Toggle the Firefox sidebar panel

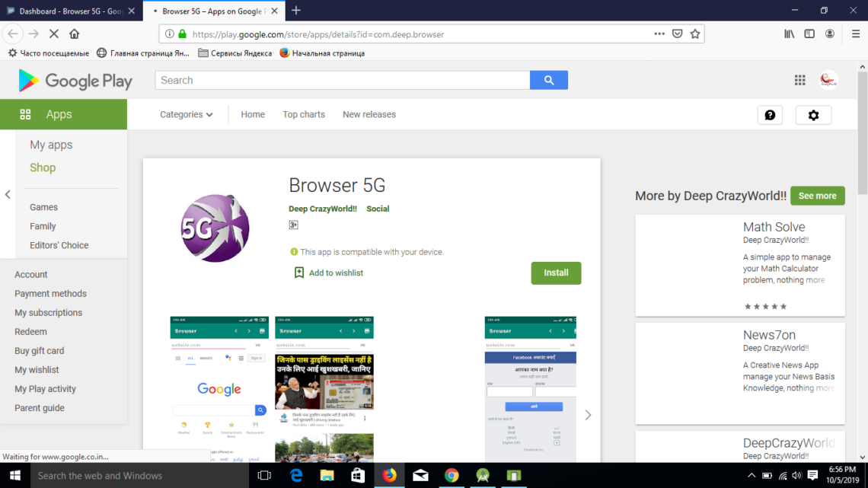(809, 33)
